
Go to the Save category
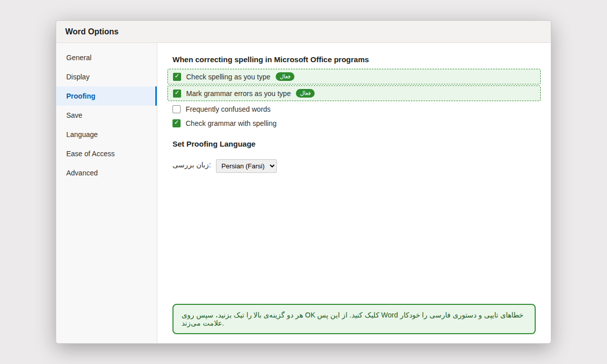point(106,115)
